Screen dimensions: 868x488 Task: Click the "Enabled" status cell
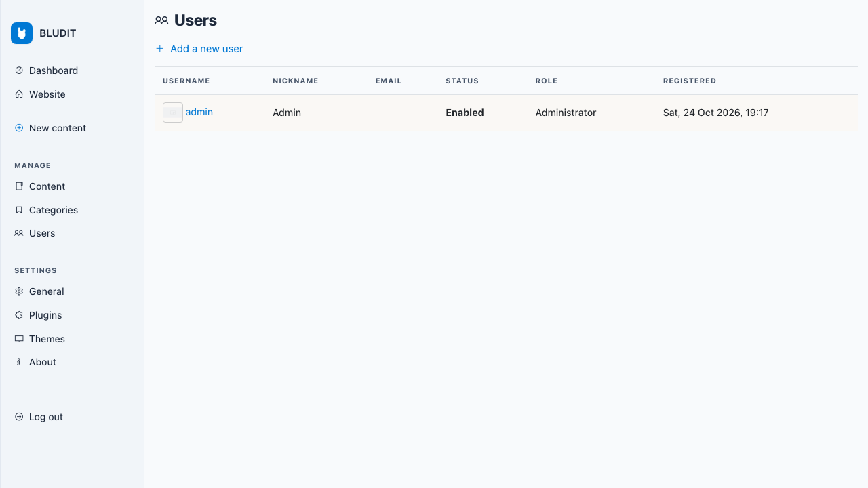465,113
